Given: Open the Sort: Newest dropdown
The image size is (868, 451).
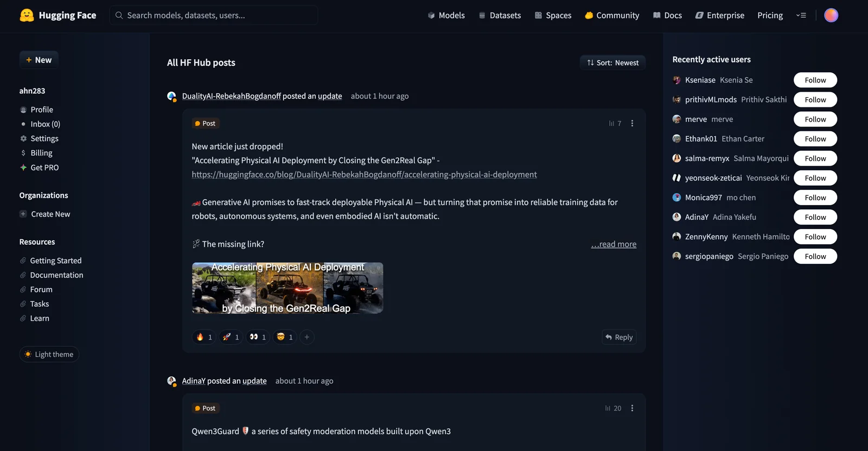Looking at the screenshot, I should click(612, 63).
